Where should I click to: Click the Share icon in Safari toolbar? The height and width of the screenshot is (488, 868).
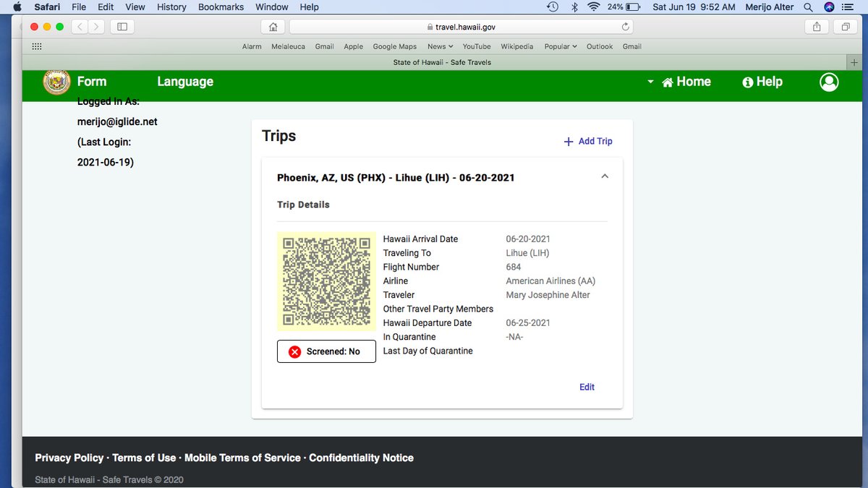tap(817, 27)
